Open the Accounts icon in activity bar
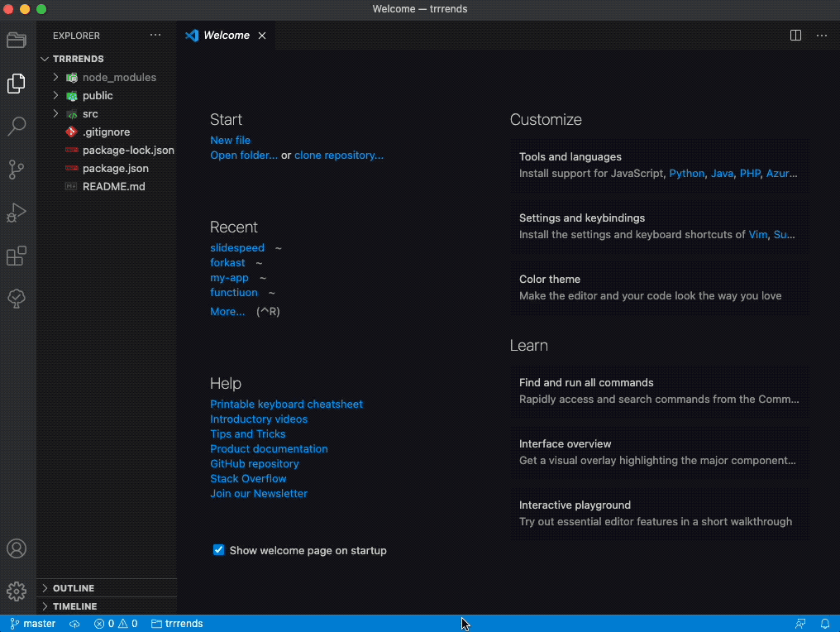840x632 pixels. 17,548
